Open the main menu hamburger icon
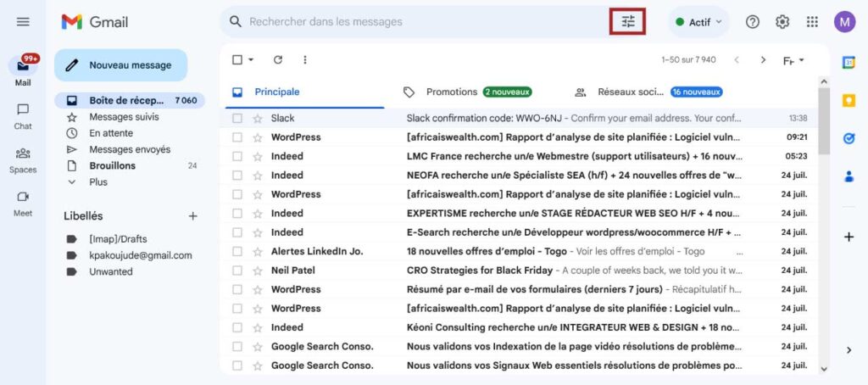 [x=23, y=22]
